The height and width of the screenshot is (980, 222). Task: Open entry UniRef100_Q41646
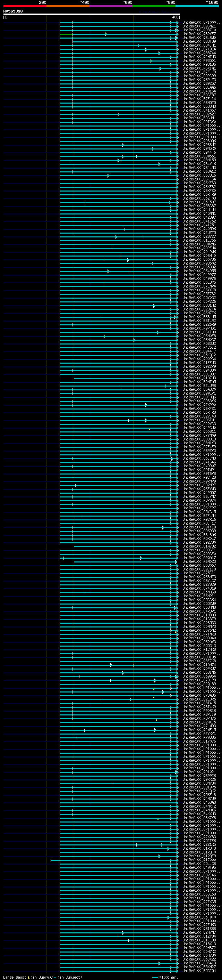(x=199, y=462)
